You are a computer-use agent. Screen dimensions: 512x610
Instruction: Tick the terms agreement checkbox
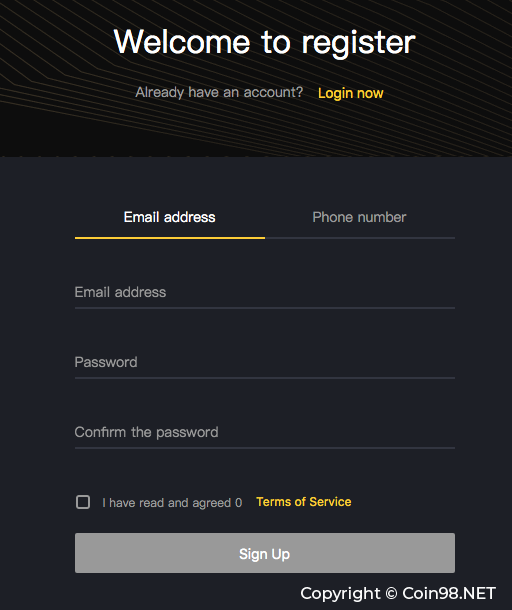(x=83, y=502)
